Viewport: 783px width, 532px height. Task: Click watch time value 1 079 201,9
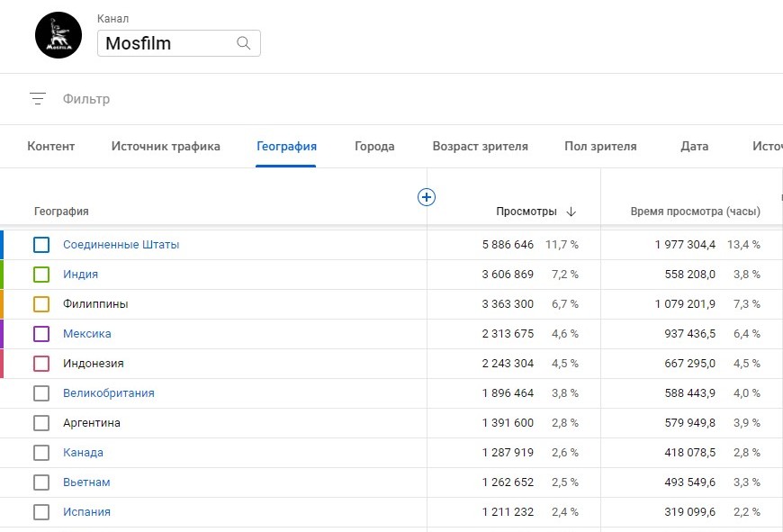(x=685, y=303)
